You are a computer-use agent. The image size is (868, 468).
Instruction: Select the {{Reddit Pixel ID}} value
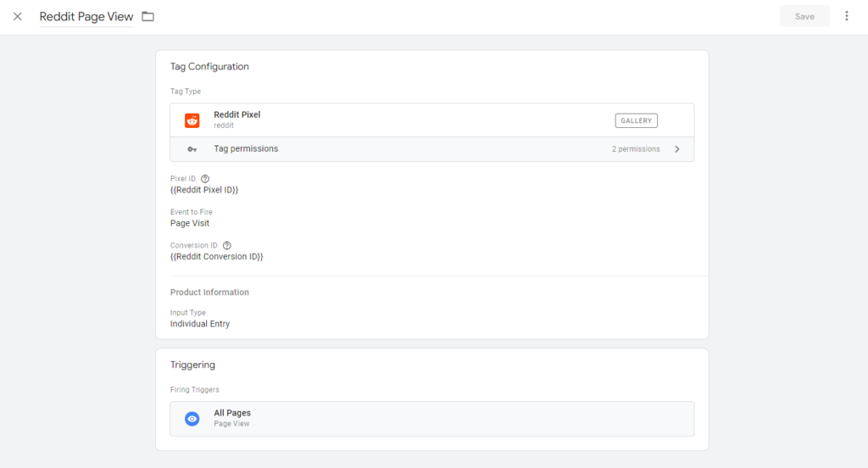(x=204, y=190)
